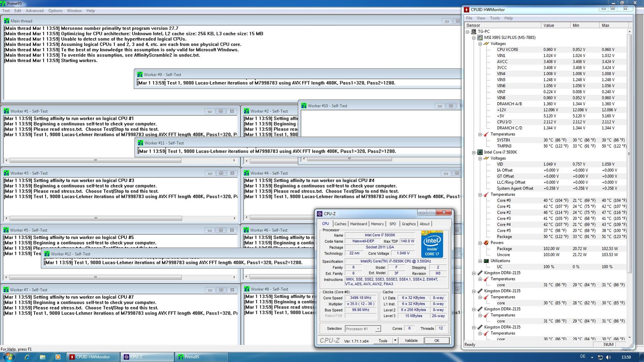Click the icon beside Utilizations
644x362 pixels.
(x=486, y=261)
